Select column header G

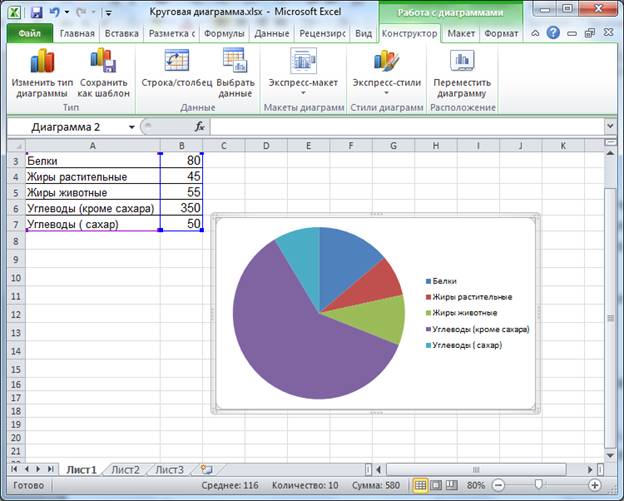pyautogui.click(x=393, y=146)
